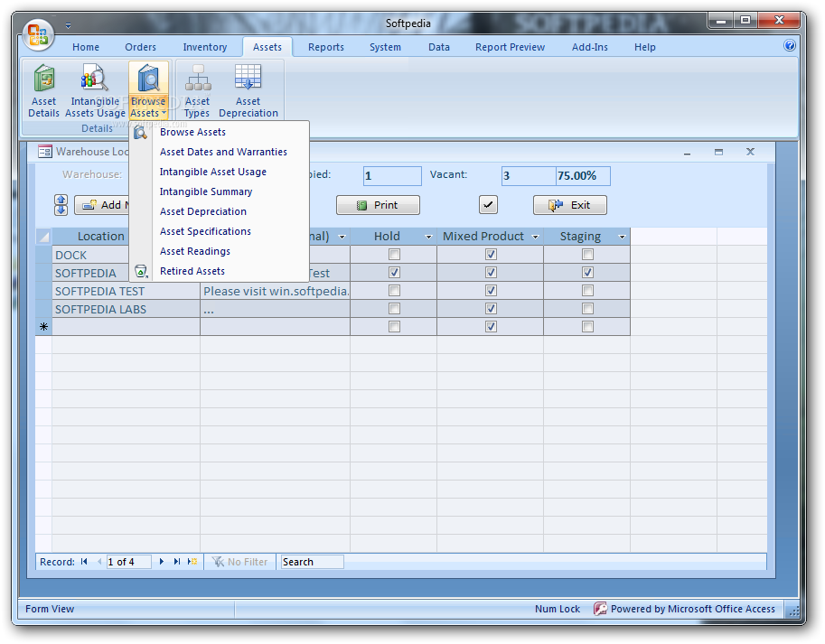Open Staging column filter dropdown

622,238
